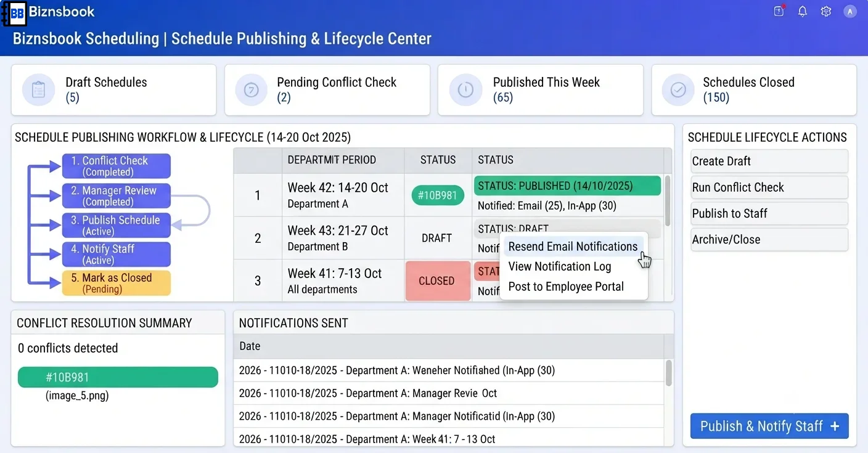868x453 pixels.
Task: Open the settings gear icon
Action: (826, 11)
